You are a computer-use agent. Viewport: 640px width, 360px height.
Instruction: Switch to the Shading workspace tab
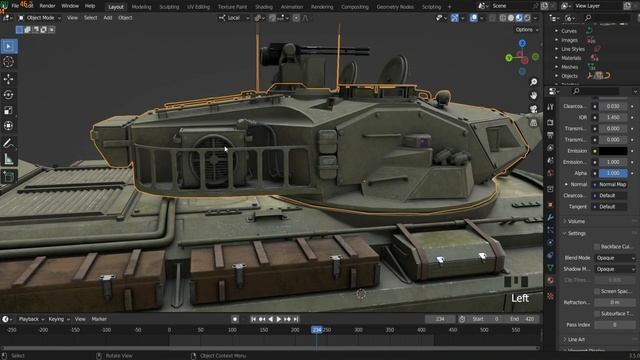click(264, 7)
